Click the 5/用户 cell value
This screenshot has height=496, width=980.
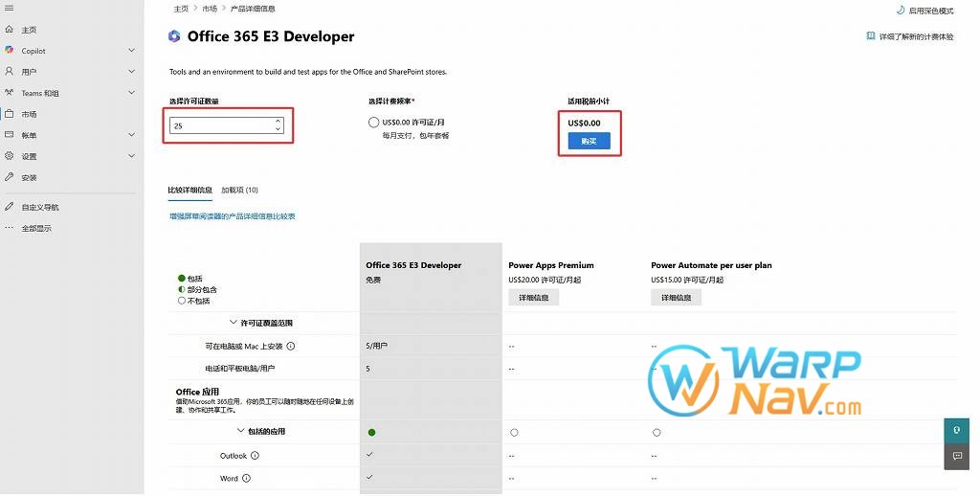point(376,346)
